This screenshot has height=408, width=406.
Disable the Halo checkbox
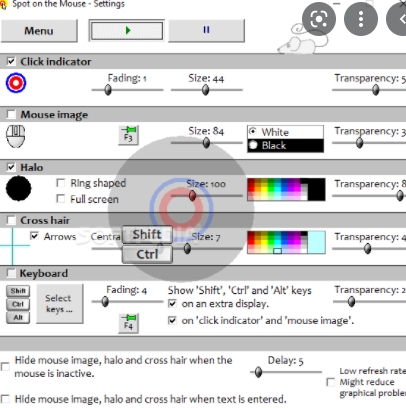pyautogui.click(x=11, y=167)
